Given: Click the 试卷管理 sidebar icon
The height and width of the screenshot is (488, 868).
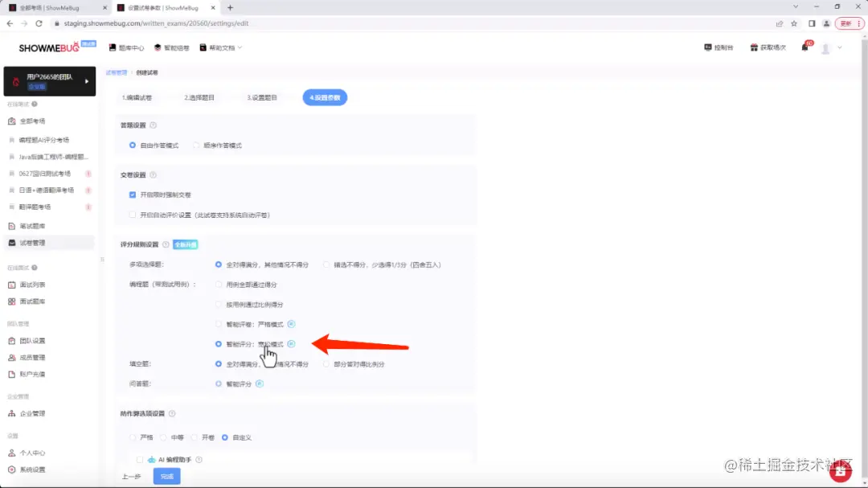Looking at the screenshot, I should click(x=11, y=243).
